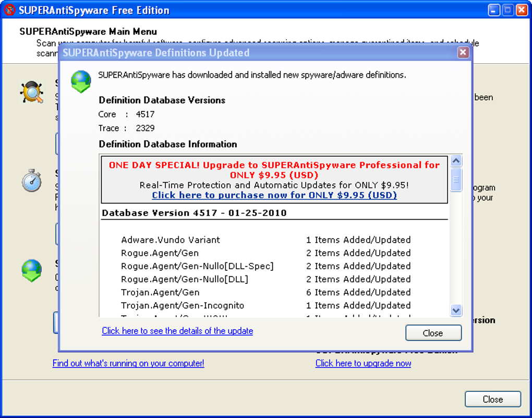This screenshot has width=532, height=418.
Task: Click the globe download icon in Definitions dialog
Action: click(x=81, y=81)
